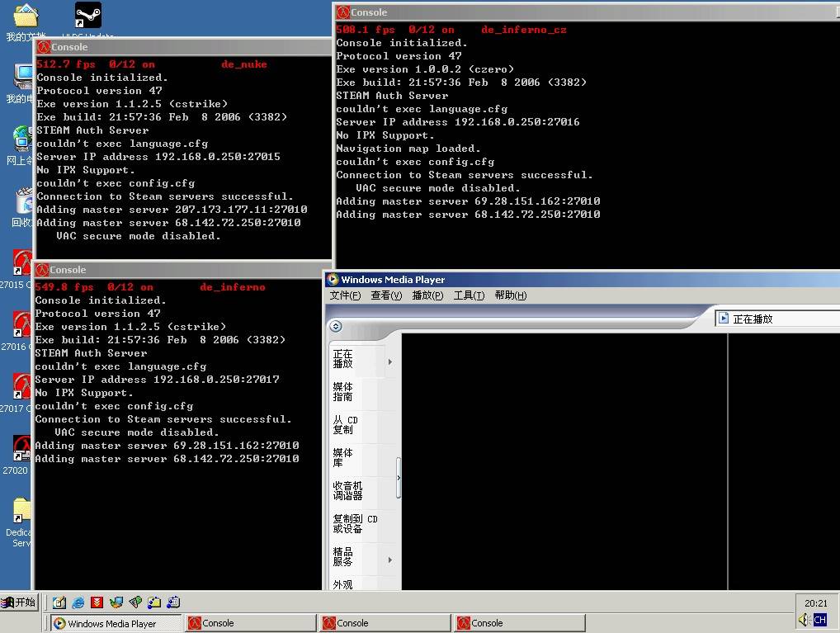The image size is (840, 633).
Task: Click the last quick launch icon with calendar
Action: point(173,602)
